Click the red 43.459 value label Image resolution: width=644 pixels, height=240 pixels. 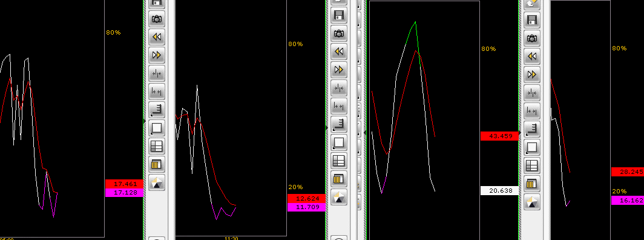(x=499, y=136)
